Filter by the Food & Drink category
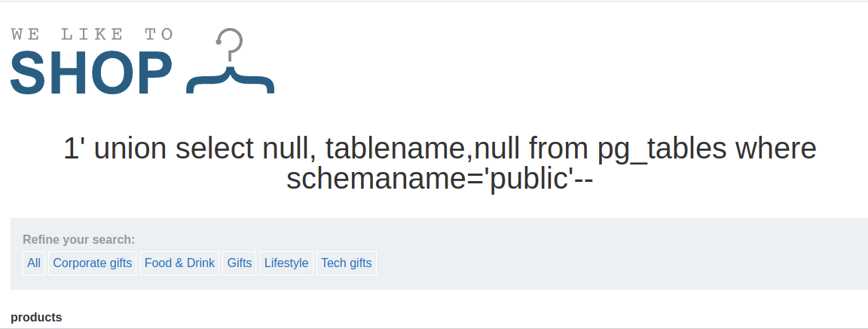868x329 pixels. click(179, 263)
